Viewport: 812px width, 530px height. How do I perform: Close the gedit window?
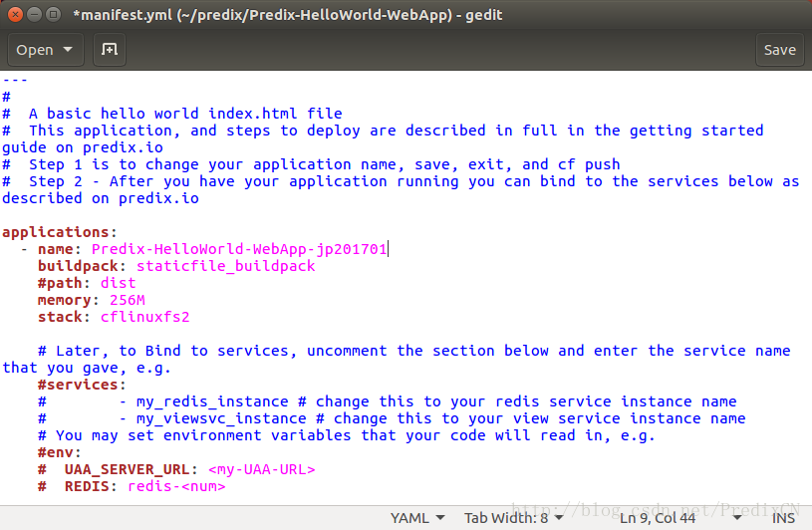[15, 15]
